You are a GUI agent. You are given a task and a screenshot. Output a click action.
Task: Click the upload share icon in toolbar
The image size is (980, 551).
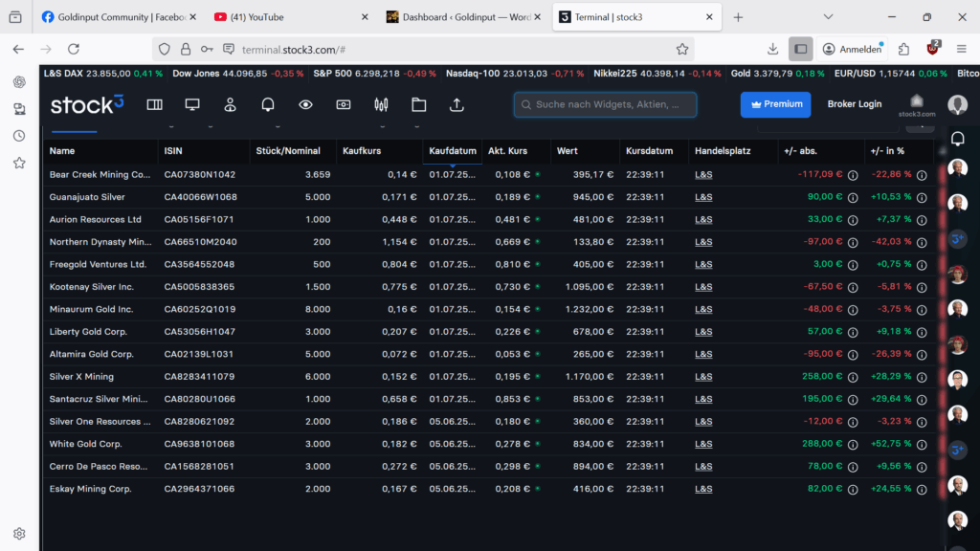[457, 105]
